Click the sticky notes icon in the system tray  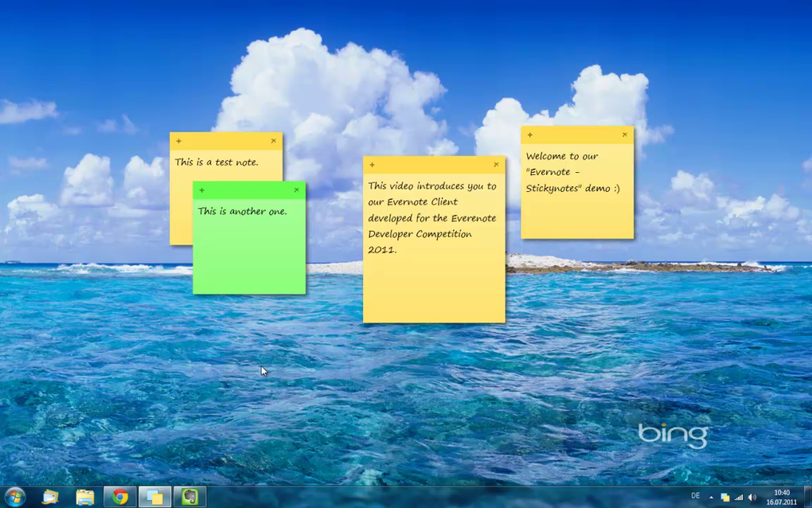pos(724,497)
